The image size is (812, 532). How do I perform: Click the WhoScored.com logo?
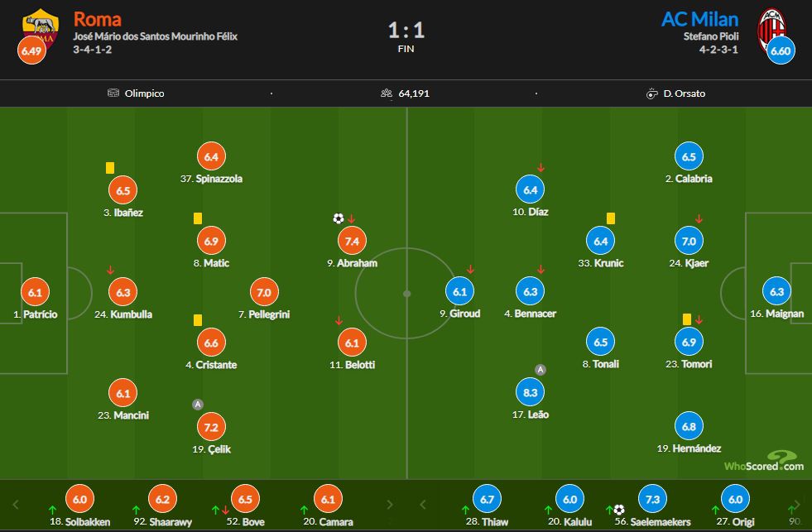click(x=764, y=462)
